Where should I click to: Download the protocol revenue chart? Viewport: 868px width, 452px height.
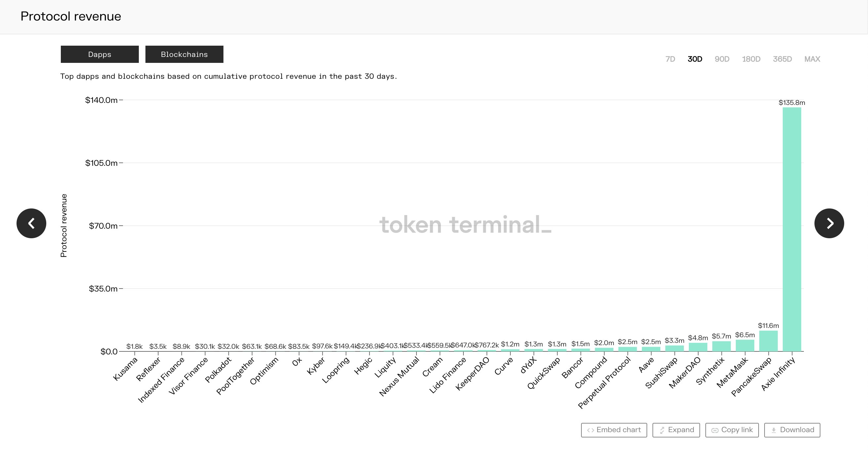(792, 430)
